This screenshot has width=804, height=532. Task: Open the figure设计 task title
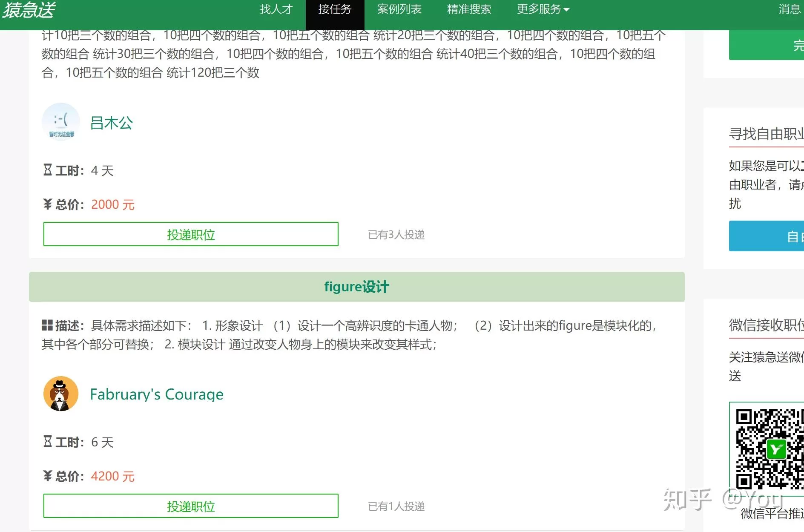tap(356, 287)
